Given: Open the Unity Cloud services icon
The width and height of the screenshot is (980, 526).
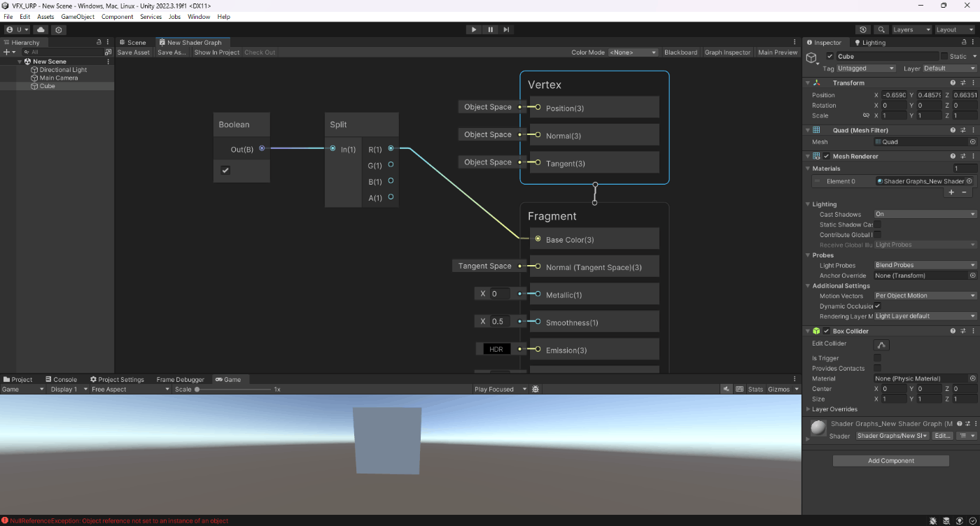Looking at the screenshot, I should pos(41,30).
